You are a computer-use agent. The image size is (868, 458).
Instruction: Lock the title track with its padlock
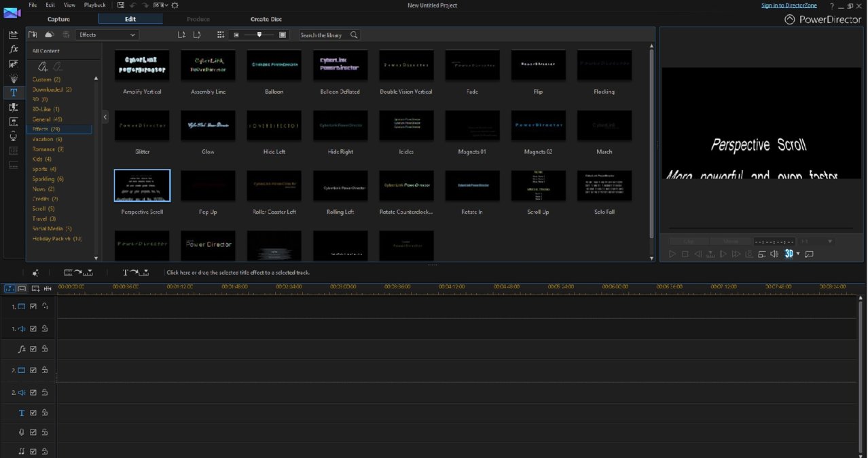coord(44,413)
